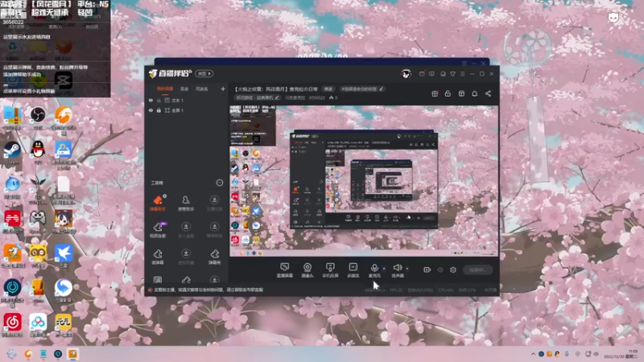
Task: Open the video link-mic tool with purple badge
Action: tap(158, 230)
